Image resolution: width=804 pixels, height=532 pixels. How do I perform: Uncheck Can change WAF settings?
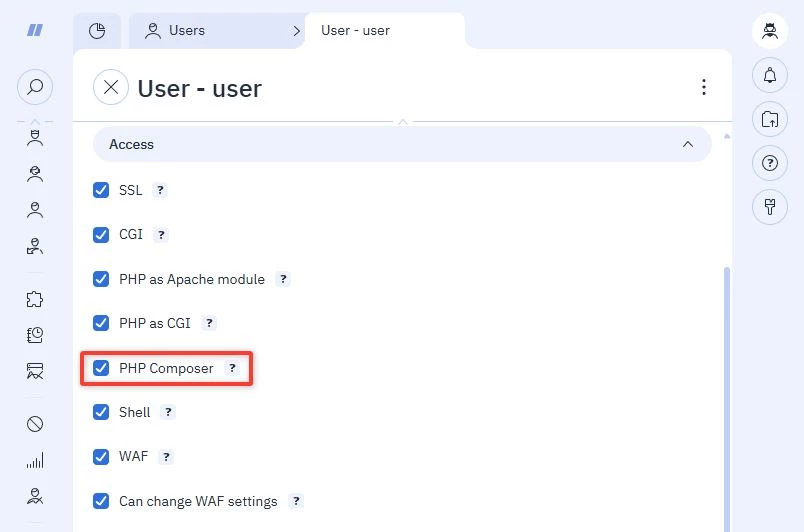point(101,501)
